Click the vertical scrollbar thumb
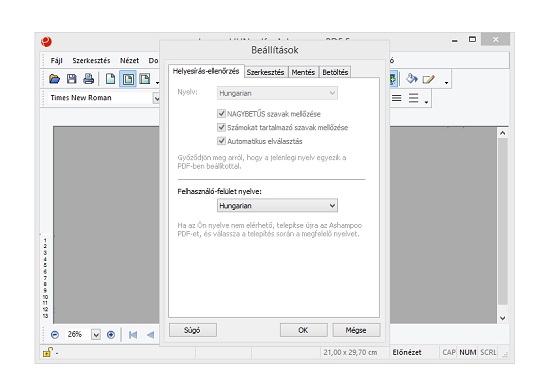Viewport: 550px width, 390px height. (503, 221)
